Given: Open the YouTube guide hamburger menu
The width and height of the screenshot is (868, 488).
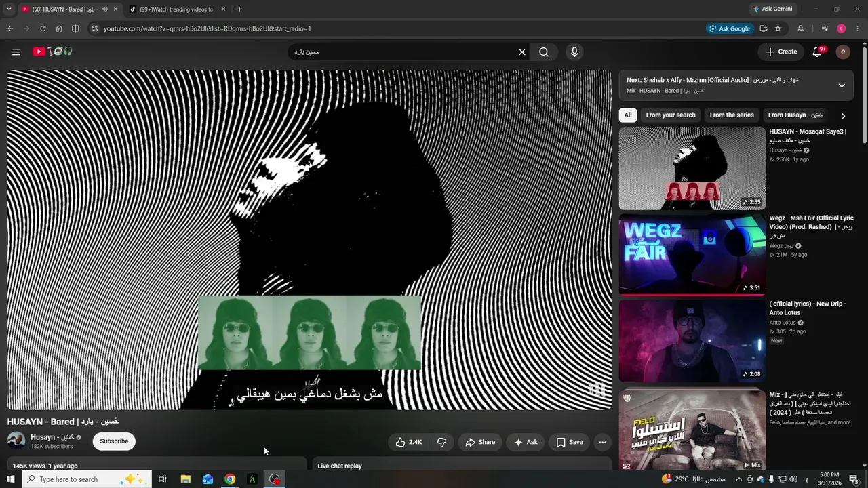Looking at the screenshot, I should 16,52.
